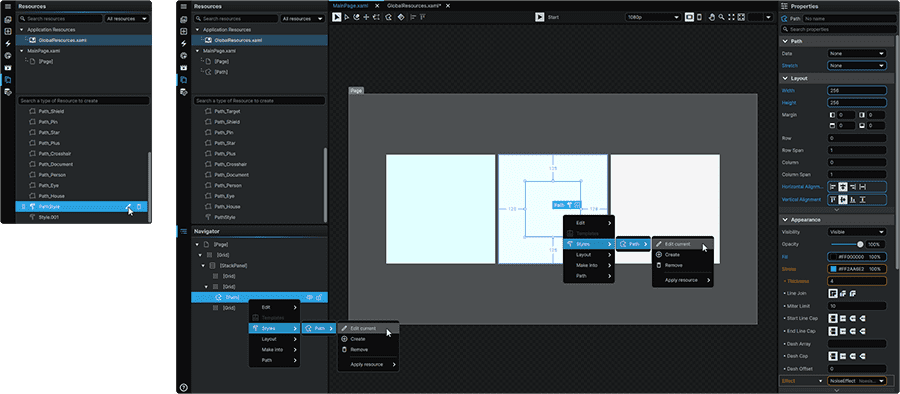Toggle the lock icon on the selected Path in Navigator

(x=319, y=298)
